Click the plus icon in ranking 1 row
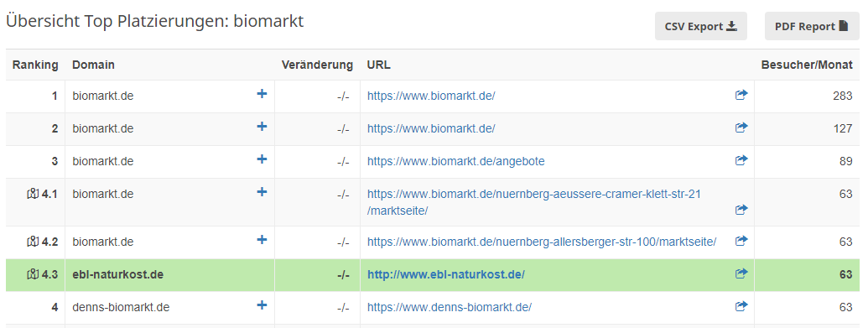868x328 pixels. tap(262, 94)
